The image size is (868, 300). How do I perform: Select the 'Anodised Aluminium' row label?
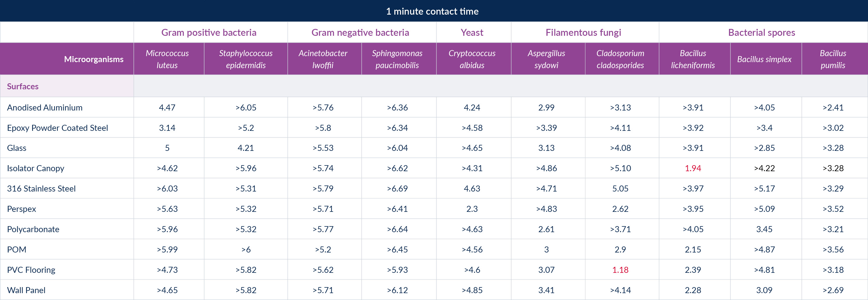tap(45, 108)
